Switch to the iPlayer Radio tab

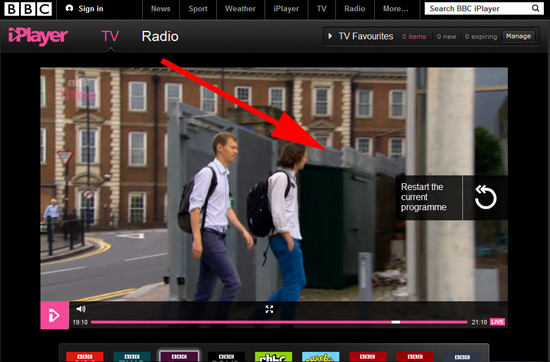click(160, 36)
